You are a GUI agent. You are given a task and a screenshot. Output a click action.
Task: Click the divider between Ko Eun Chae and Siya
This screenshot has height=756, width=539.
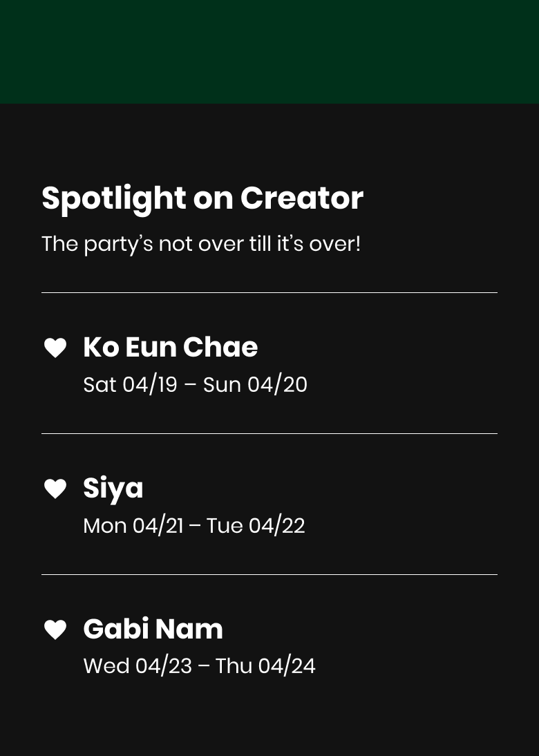269,434
